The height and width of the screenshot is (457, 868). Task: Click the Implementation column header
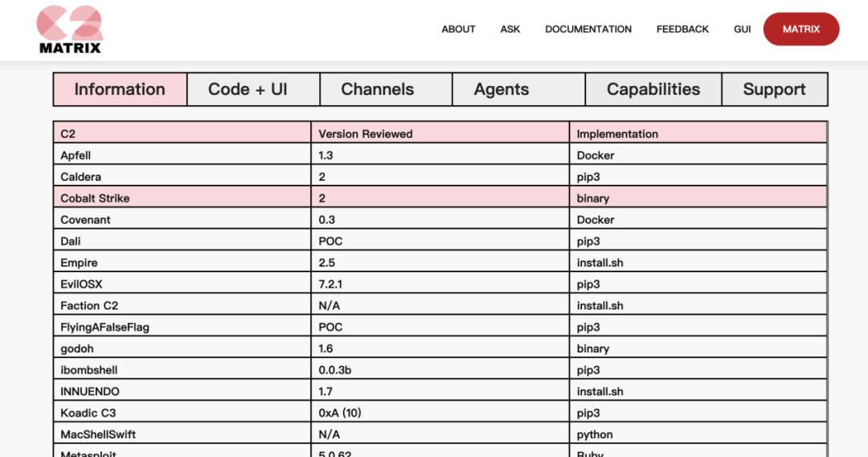[x=698, y=133]
